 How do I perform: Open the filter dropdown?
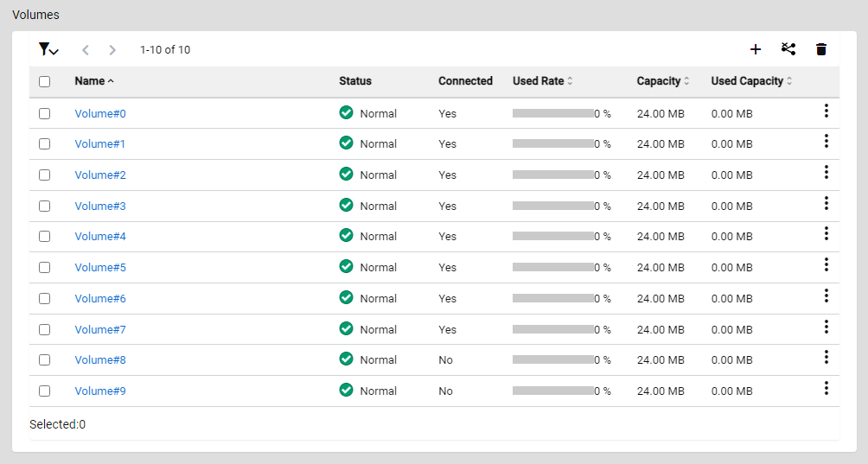48,50
